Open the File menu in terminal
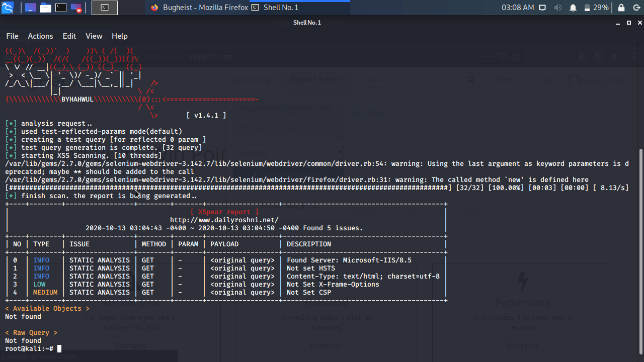Screen dimensions: 644x362 (12, 36)
